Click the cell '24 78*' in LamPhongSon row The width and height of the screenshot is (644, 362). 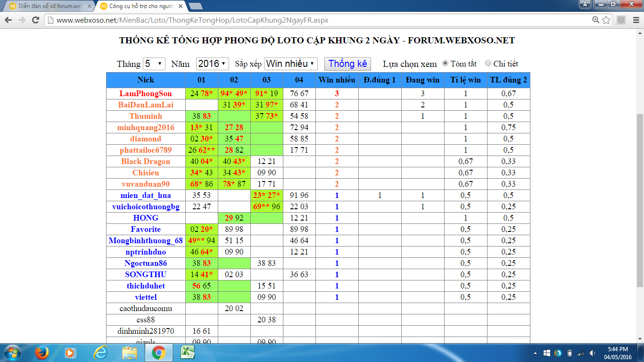click(202, 93)
